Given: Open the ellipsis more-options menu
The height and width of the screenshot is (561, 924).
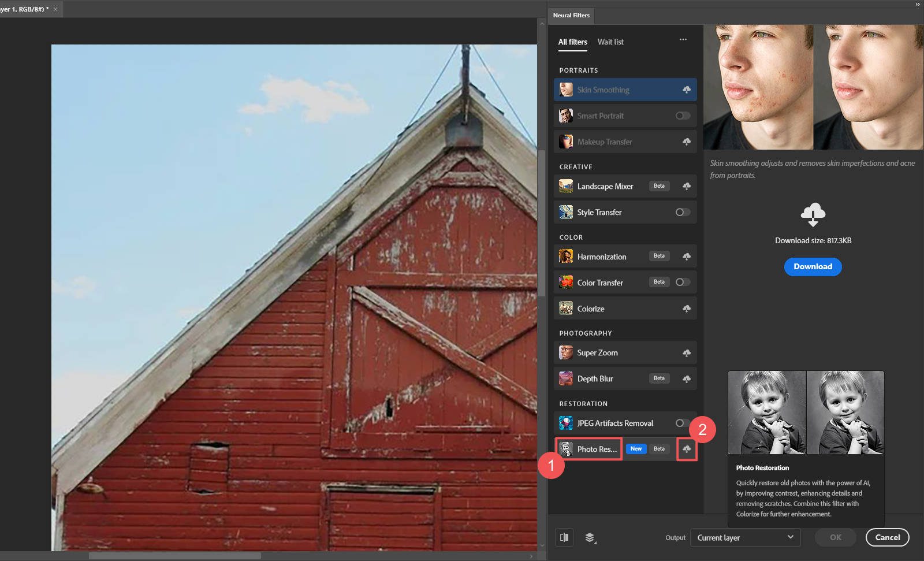Looking at the screenshot, I should pyautogui.click(x=684, y=39).
